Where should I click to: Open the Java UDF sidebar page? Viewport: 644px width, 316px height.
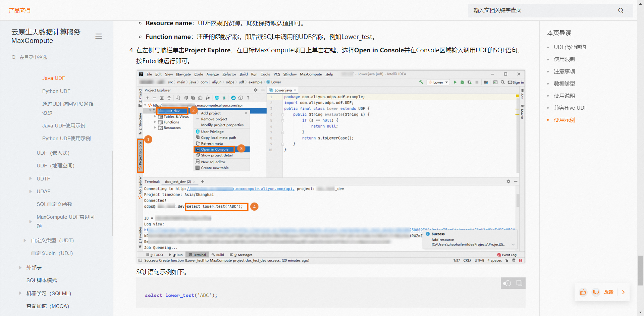click(54, 78)
